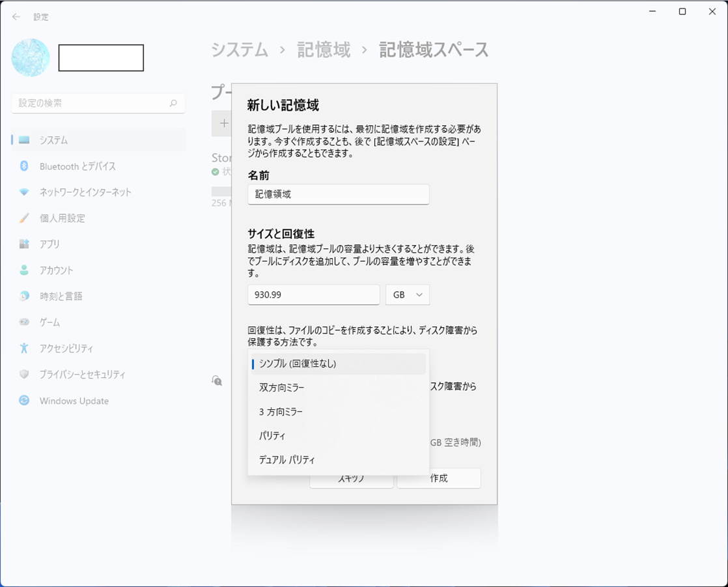Screen dimensions: 728x587
Task: Select the Time and language icon
Action: [x=24, y=296]
